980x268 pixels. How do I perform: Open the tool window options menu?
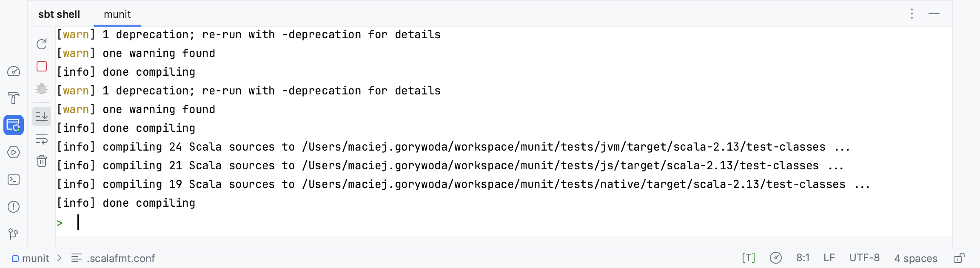(912, 14)
